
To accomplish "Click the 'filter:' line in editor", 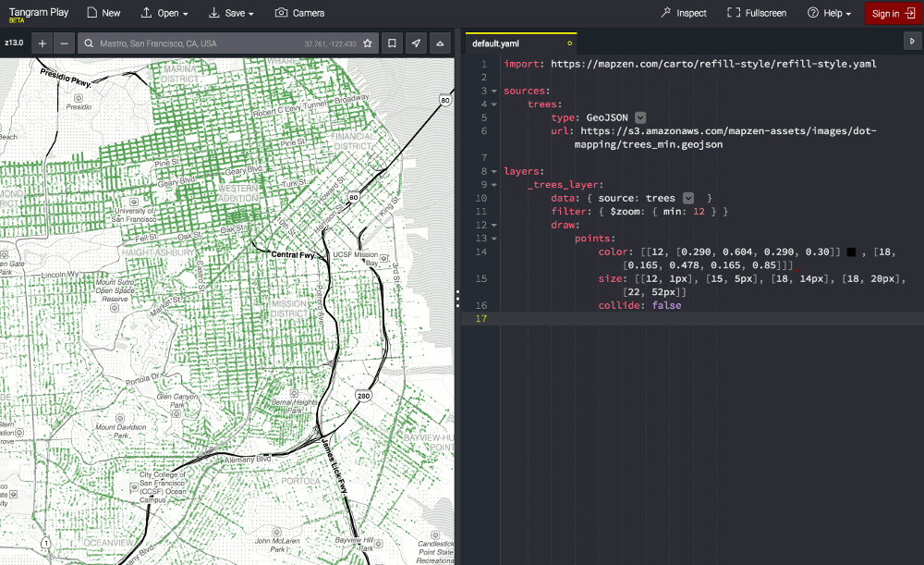I will point(639,211).
